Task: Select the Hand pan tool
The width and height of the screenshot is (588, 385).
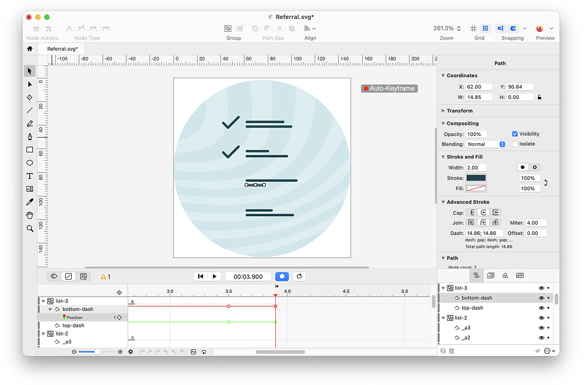Action: [x=29, y=215]
